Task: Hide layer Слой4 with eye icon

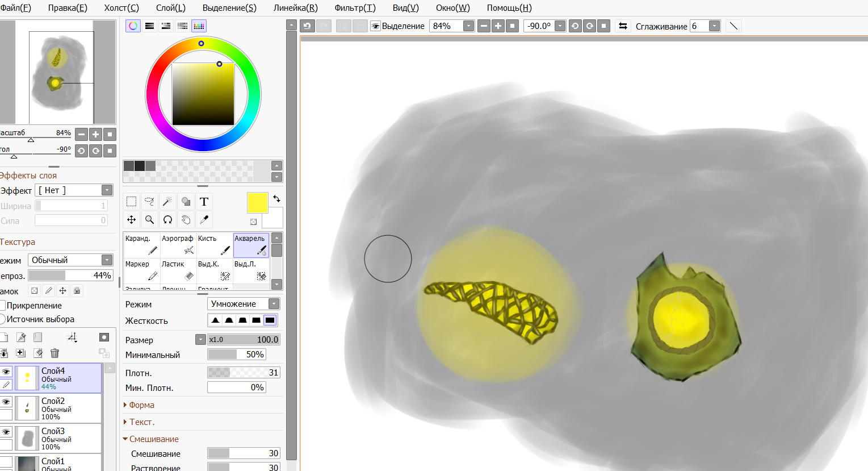Action: pyautogui.click(x=6, y=372)
